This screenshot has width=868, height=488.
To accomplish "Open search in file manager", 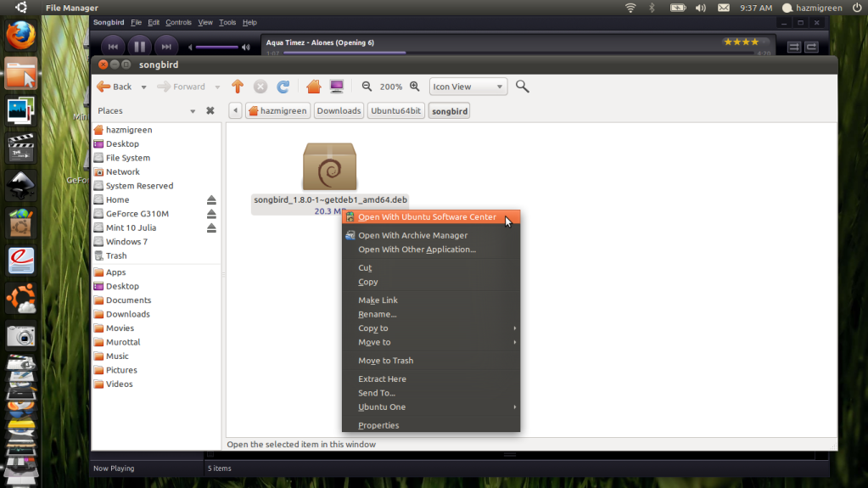I will tap(522, 87).
